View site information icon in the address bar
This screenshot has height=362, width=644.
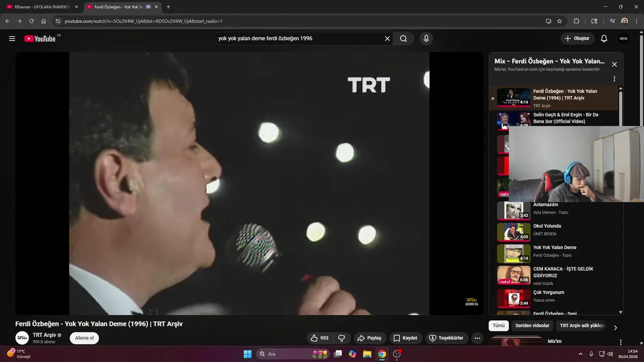pos(58,21)
